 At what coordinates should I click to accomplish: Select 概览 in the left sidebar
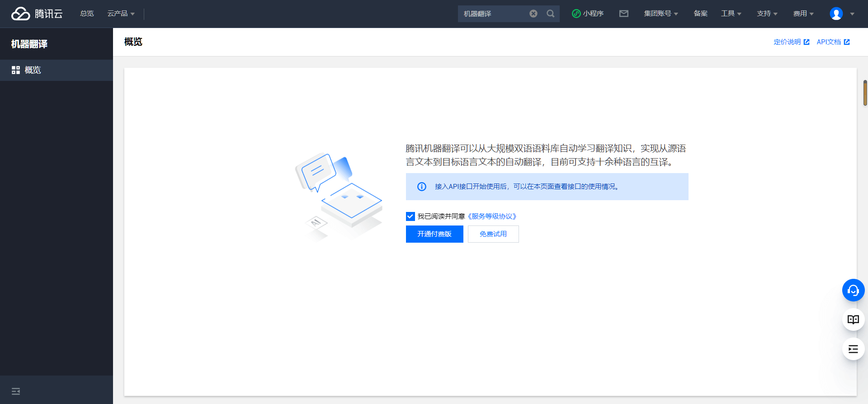point(57,70)
